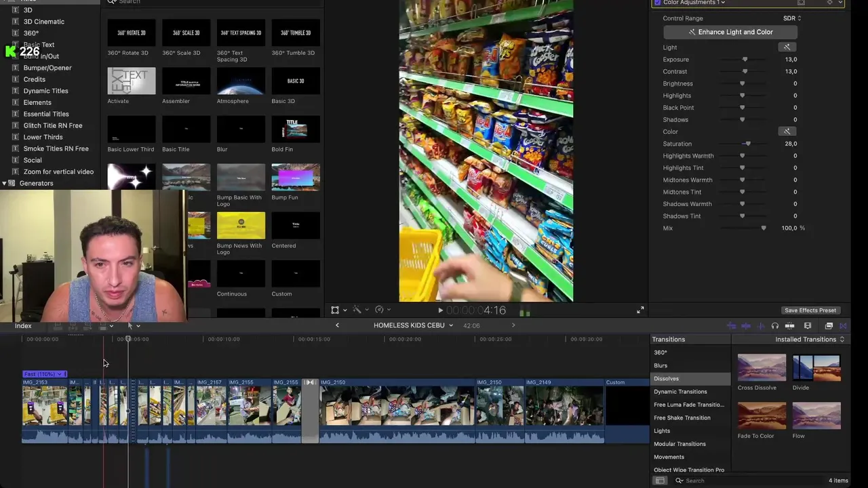Open HOMELESS KIDS CEBU project dropdown
This screenshot has height=488, width=868.
413,325
